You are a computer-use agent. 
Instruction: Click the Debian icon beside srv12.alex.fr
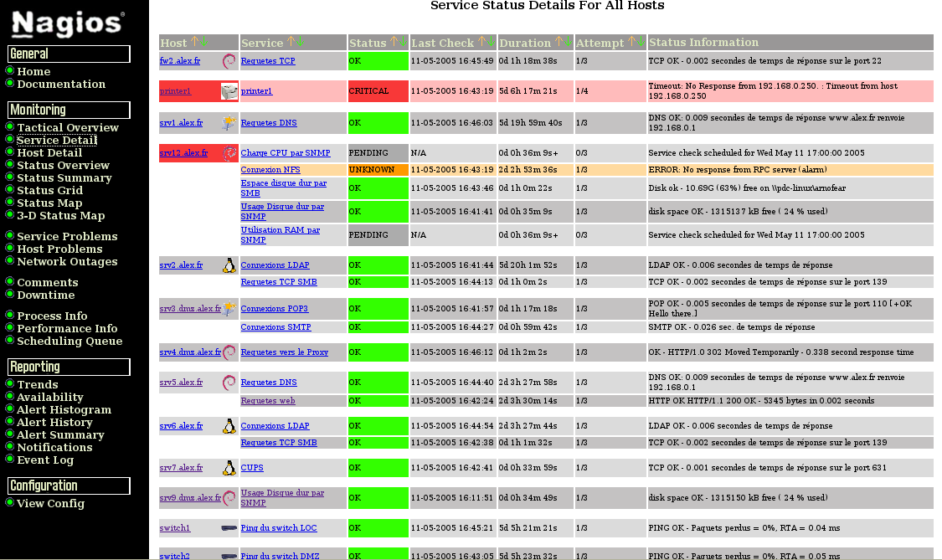point(229,153)
